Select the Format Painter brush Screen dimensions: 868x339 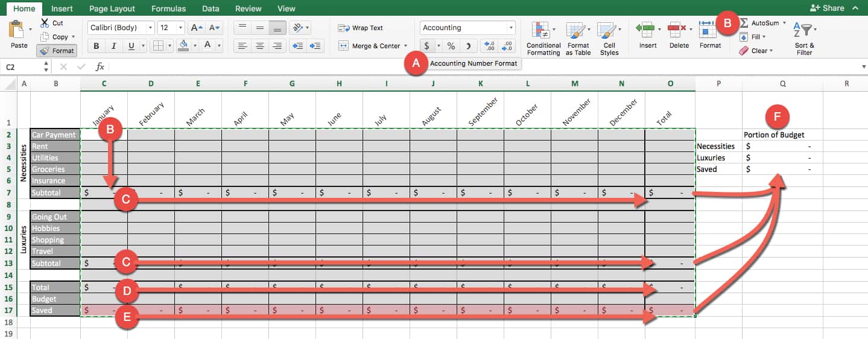point(56,51)
